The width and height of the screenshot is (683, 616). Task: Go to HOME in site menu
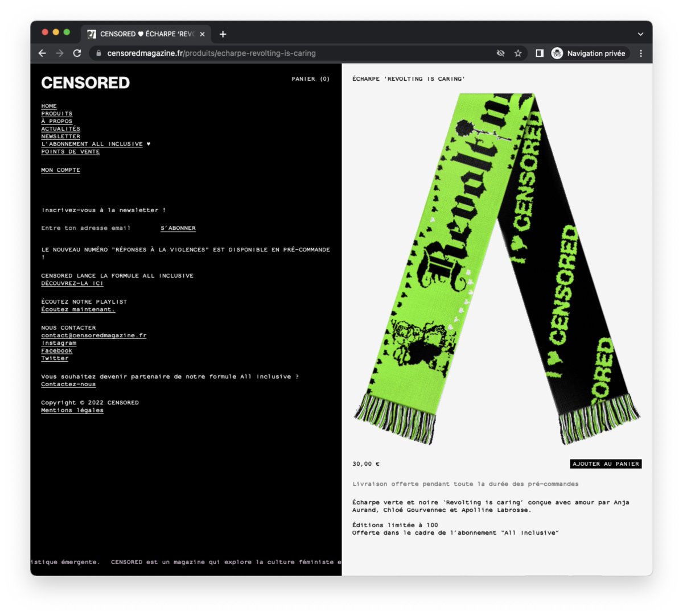pos(49,106)
